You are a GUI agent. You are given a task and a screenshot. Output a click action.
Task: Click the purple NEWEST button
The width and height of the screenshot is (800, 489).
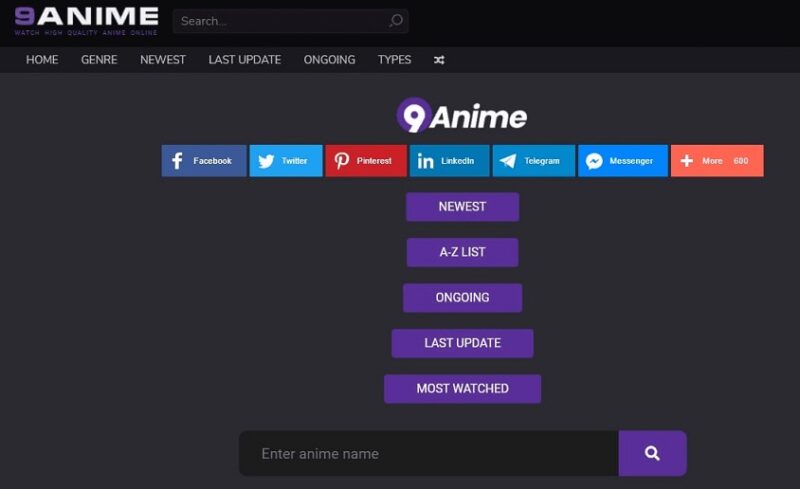[x=462, y=207]
